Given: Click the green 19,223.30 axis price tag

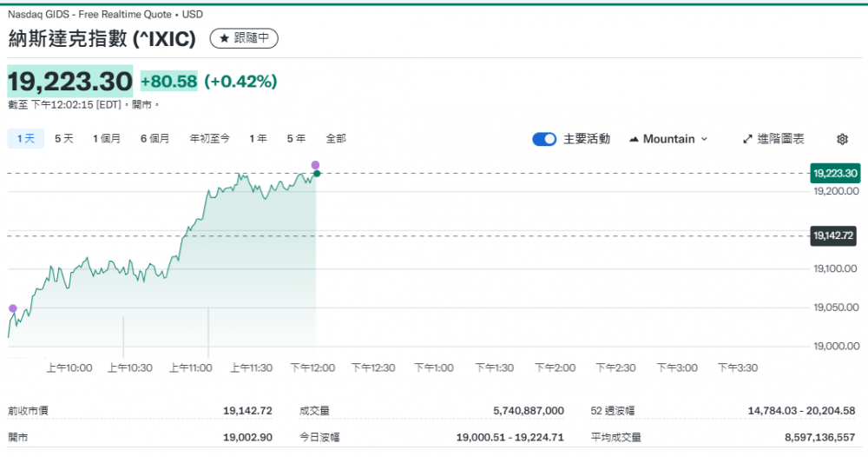Looking at the screenshot, I should (835, 173).
